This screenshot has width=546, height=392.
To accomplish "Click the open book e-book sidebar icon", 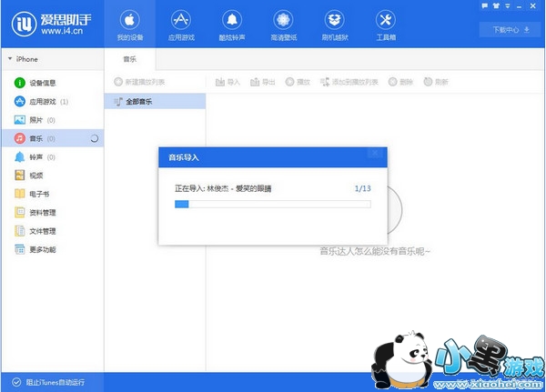I will pyautogui.click(x=19, y=194).
